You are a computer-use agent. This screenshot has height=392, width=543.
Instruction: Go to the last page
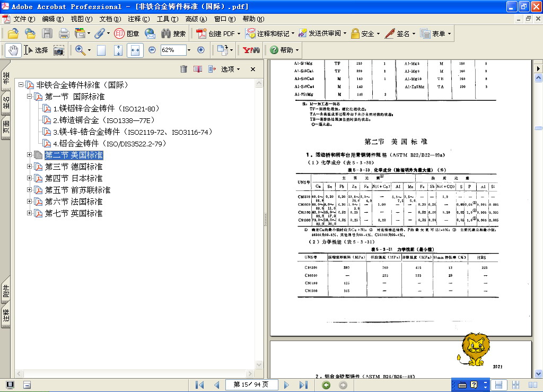click(x=303, y=385)
